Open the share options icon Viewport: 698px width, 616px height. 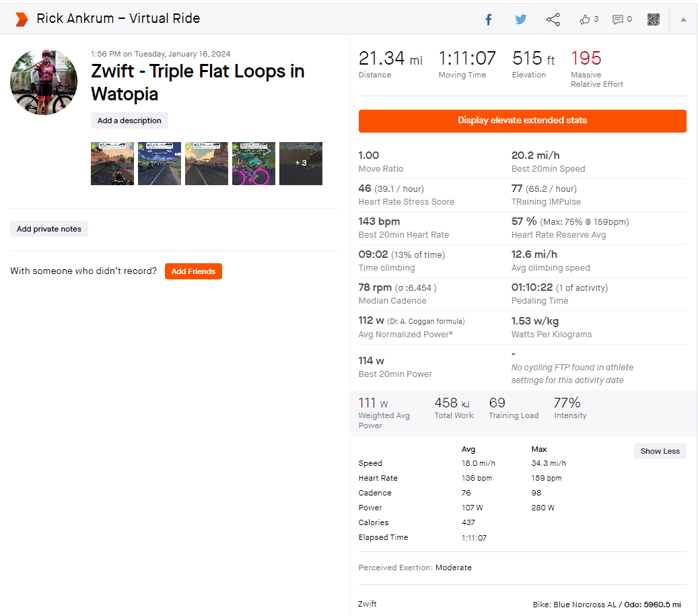pyautogui.click(x=553, y=19)
